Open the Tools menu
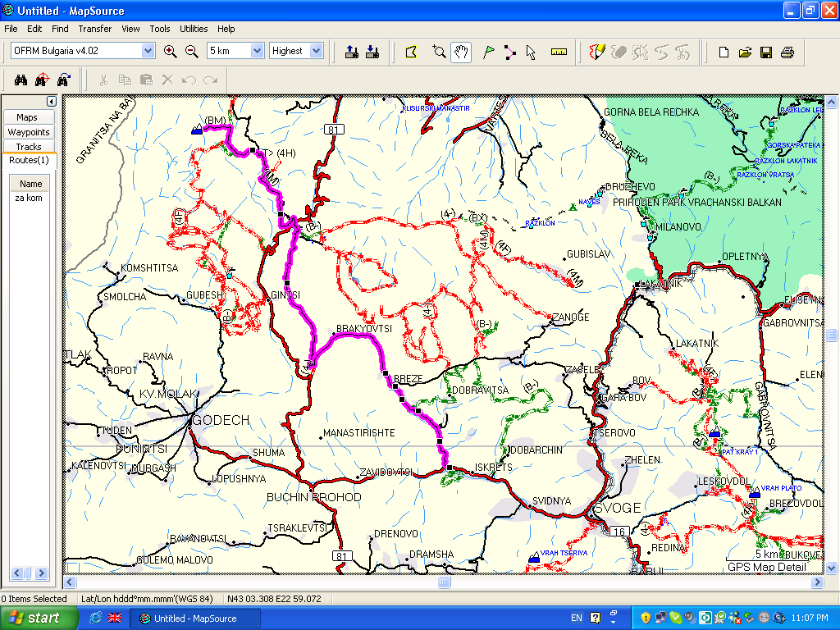The height and width of the screenshot is (630, 840). pyautogui.click(x=160, y=29)
